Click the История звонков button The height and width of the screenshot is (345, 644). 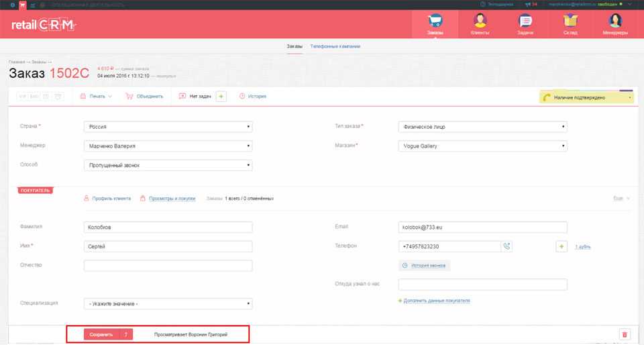[425, 266]
